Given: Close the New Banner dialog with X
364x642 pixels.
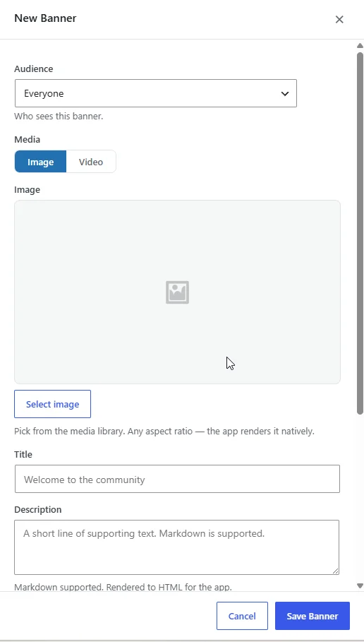Looking at the screenshot, I should point(339,19).
